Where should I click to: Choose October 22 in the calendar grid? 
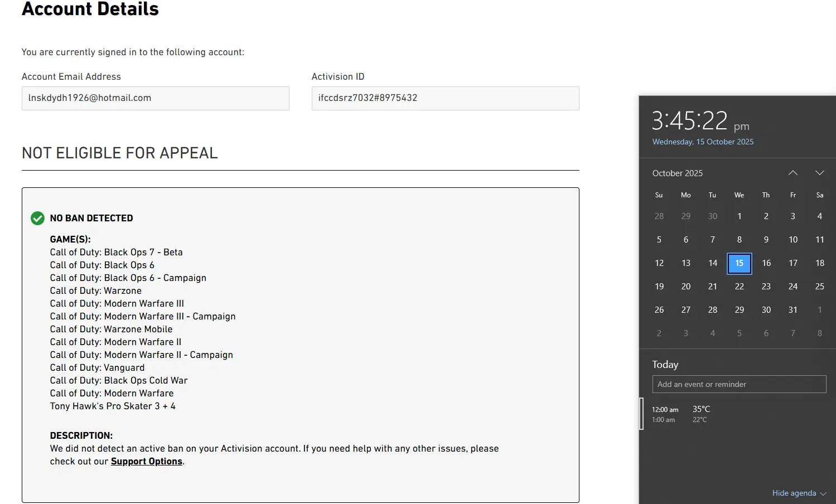740,287
